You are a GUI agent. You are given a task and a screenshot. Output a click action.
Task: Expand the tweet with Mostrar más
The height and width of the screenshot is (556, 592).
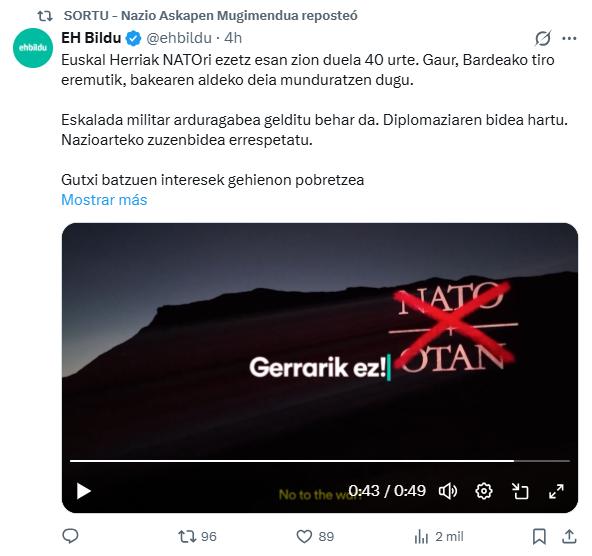(104, 200)
